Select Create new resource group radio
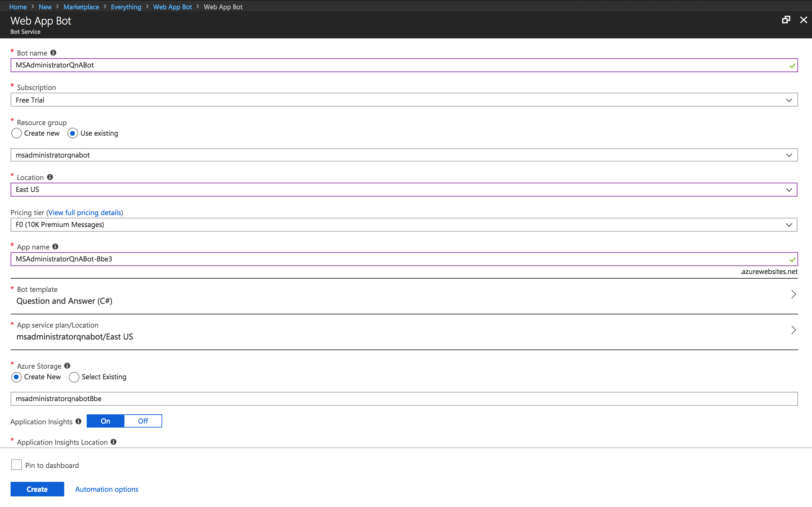The width and height of the screenshot is (812, 507). click(x=17, y=133)
